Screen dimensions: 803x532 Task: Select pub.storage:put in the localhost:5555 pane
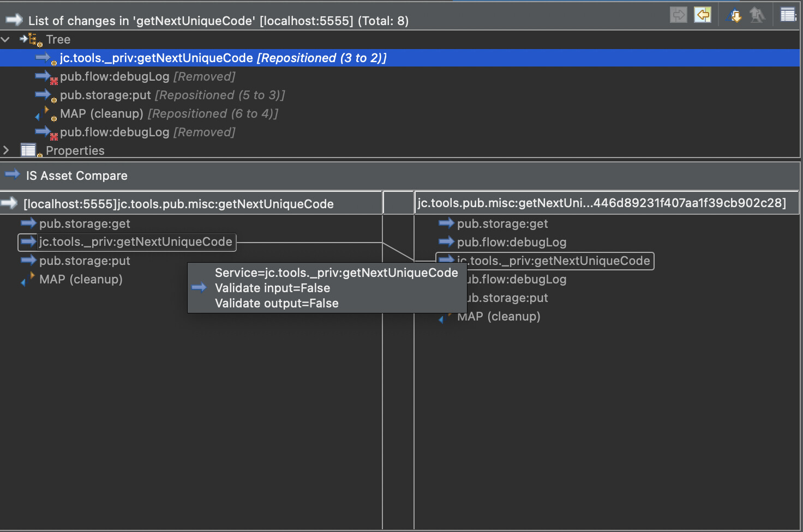(x=85, y=261)
